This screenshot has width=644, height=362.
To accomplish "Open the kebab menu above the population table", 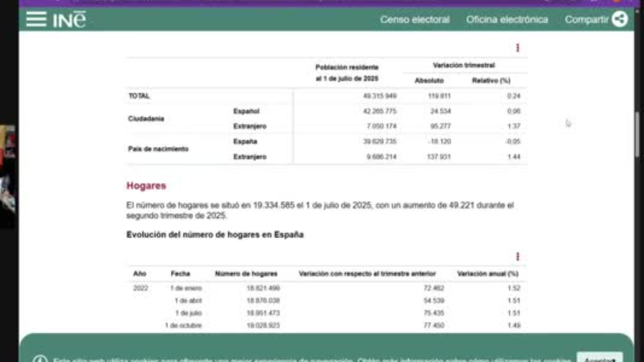I will click(x=517, y=48).
